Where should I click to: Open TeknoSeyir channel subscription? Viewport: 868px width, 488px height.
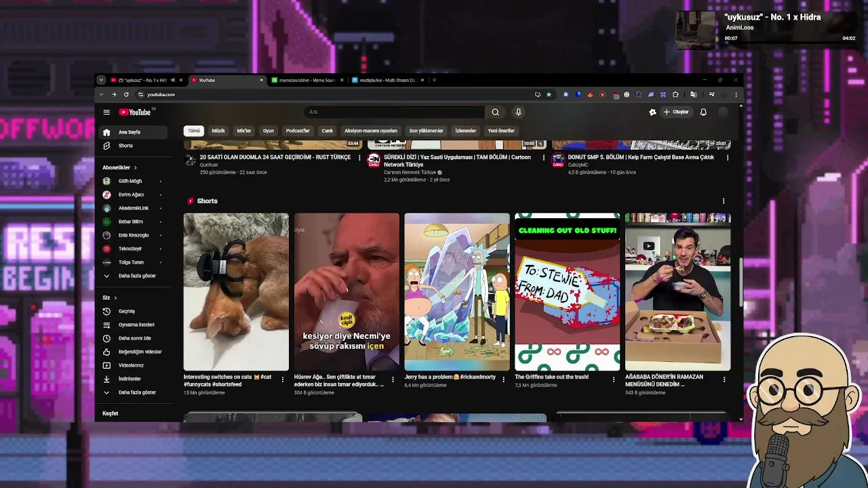pos(134,249)
